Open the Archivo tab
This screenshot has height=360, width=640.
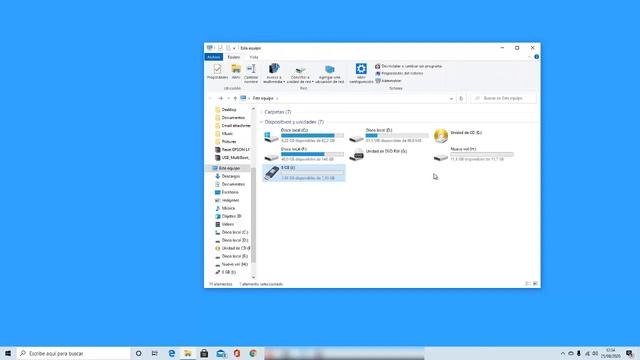[x=213, y=57]
